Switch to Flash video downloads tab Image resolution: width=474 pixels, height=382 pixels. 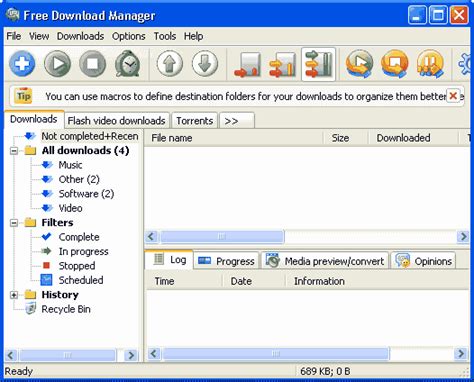[x=116, y=121]
